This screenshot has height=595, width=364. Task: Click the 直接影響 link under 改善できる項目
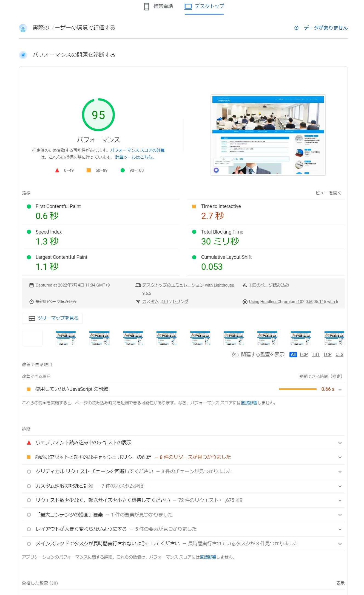pos(249,403)
